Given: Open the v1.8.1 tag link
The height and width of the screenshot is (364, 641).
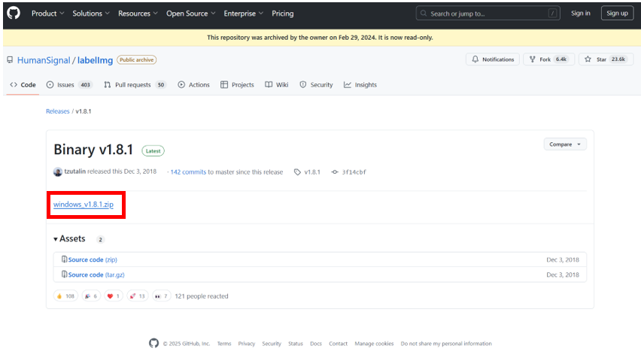Looking at the screenshot, I should 308,172.
